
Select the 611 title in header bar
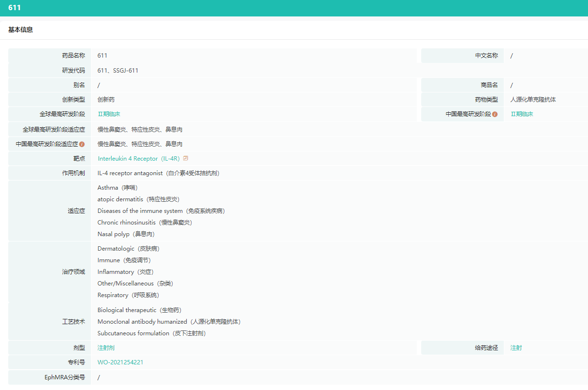[15, 8]
